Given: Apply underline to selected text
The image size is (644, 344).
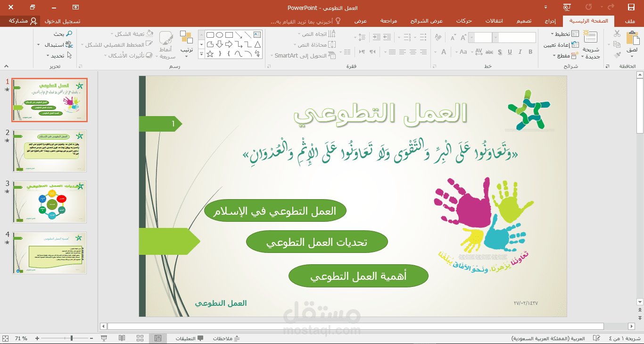Looking at the screenshot, I should tap(510, 51).
